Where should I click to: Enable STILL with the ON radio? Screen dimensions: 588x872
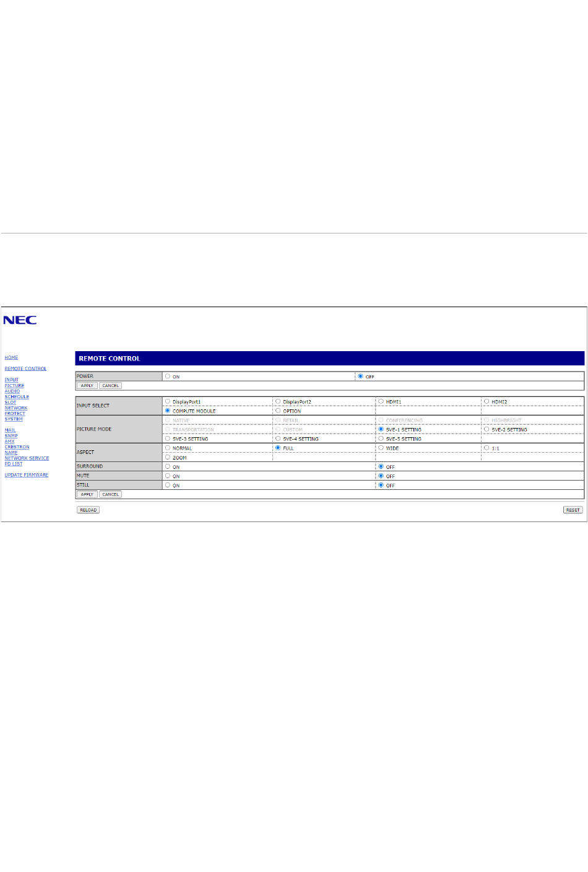tap(168, 485)
